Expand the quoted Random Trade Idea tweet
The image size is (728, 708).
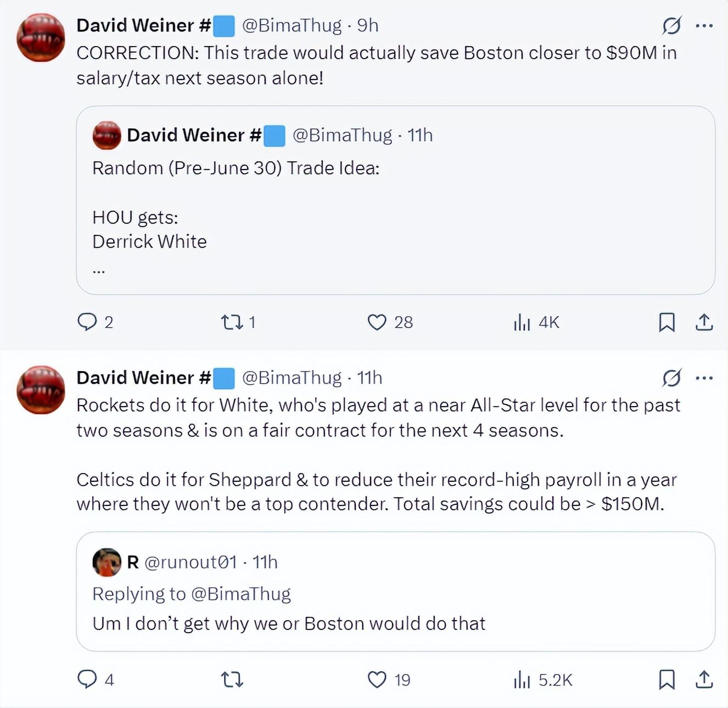pyautogui.click(x=395, y=220)
